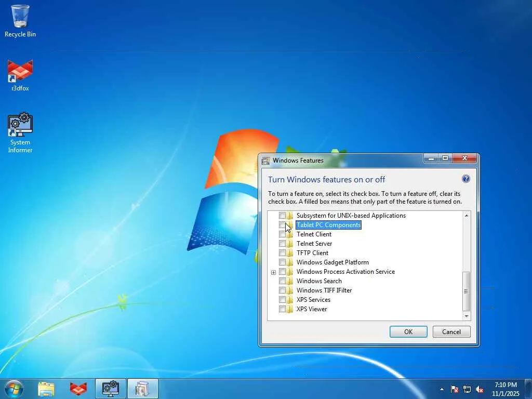Image resolution: width=532 pixels, height=399 pixels.
Task: Click the feature list scroll-down arrow
Action: [x=467, y=316]
